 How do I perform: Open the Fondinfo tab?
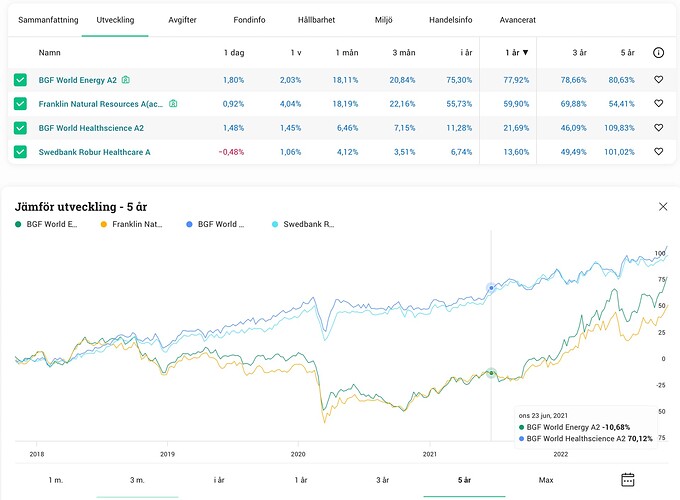click(249, 20)
